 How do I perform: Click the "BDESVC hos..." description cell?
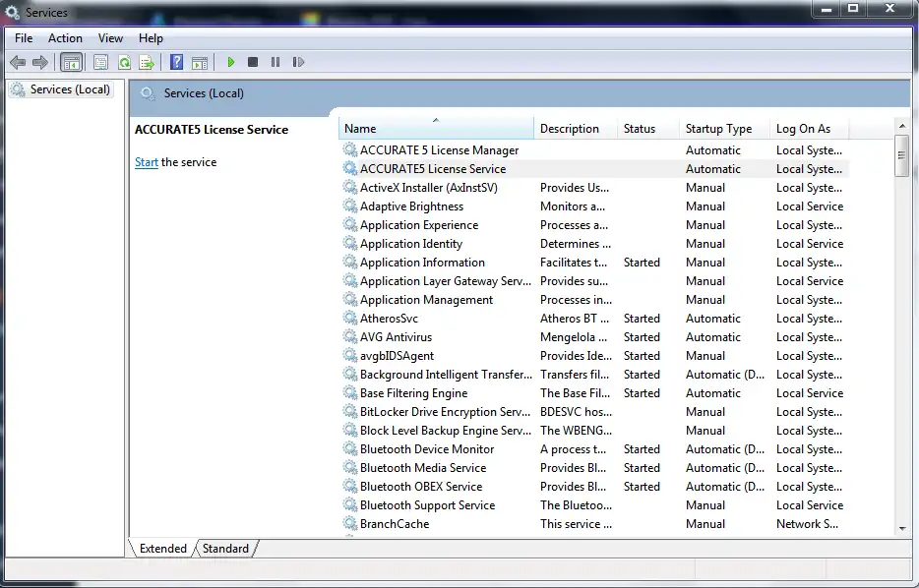[x=577, y=412]
